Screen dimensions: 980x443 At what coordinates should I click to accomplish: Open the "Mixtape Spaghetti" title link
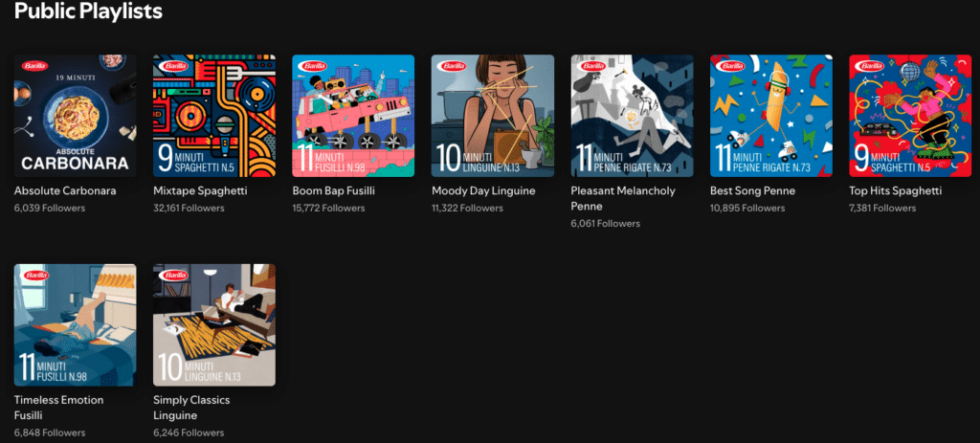click(x=200, y=190)
